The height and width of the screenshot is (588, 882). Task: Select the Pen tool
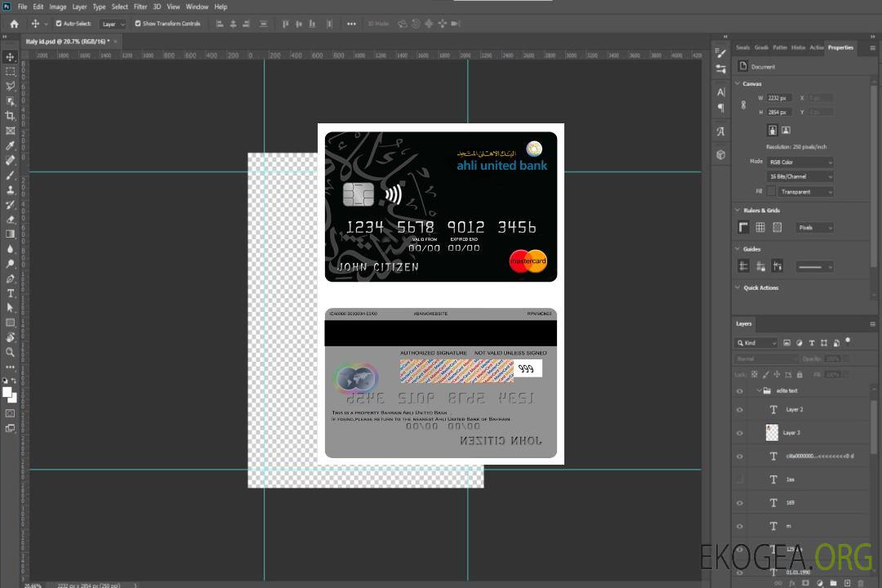tap(10, 278)
